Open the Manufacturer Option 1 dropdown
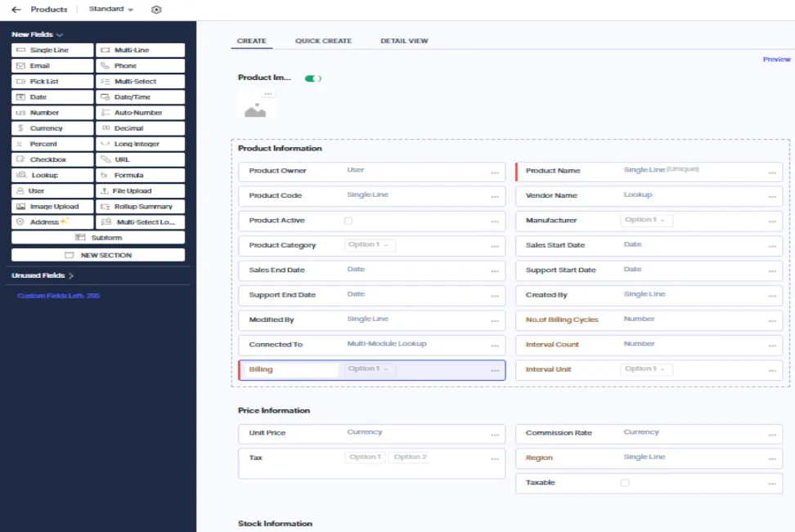Viewport: 795px width, 532px height. (x=646, y=220)
